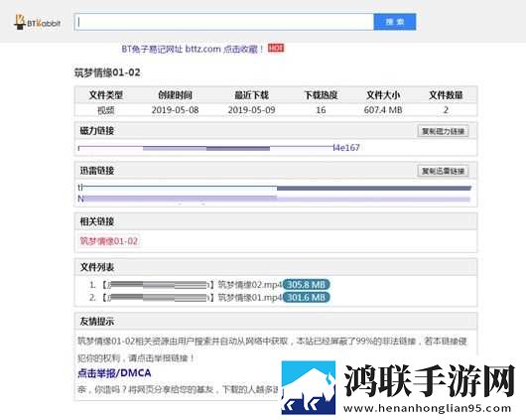Click the 文件列表 section heading
The image size is (526, 420).
pos(97,267)
